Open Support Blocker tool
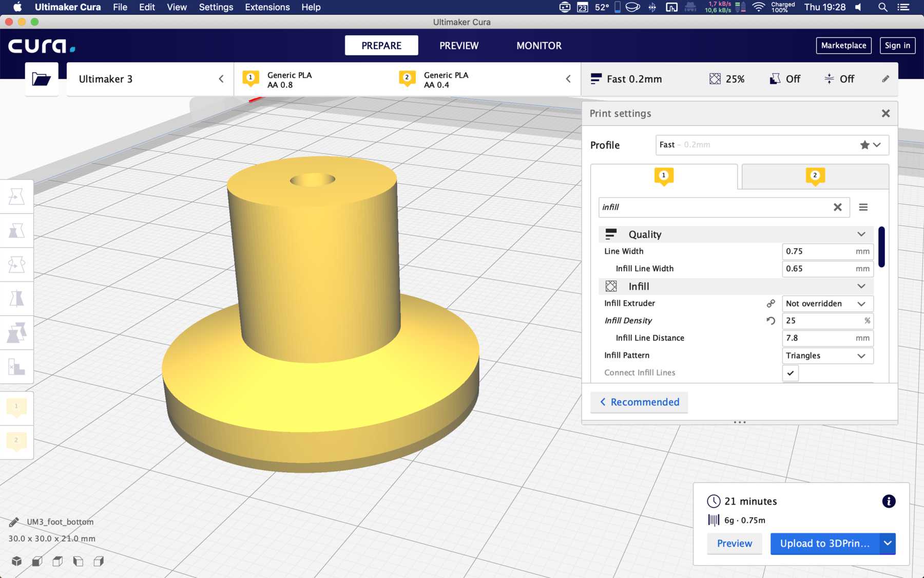The width and height of the screenshot is (924, 578). click(x=16, y=367)
